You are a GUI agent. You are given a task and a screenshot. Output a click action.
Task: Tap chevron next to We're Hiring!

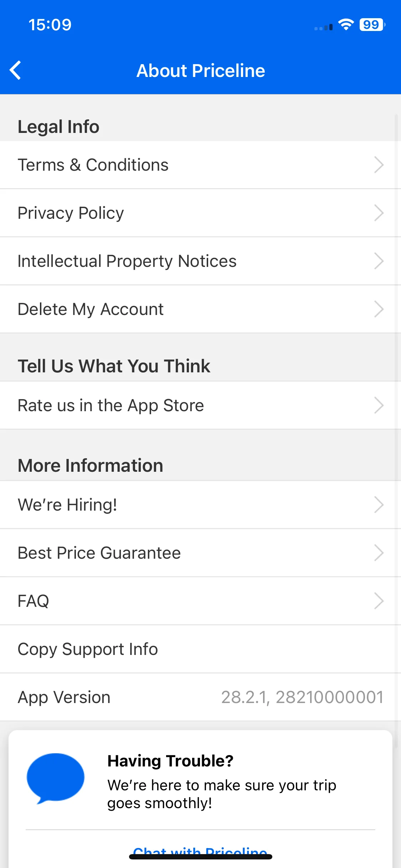click(379, 505)
